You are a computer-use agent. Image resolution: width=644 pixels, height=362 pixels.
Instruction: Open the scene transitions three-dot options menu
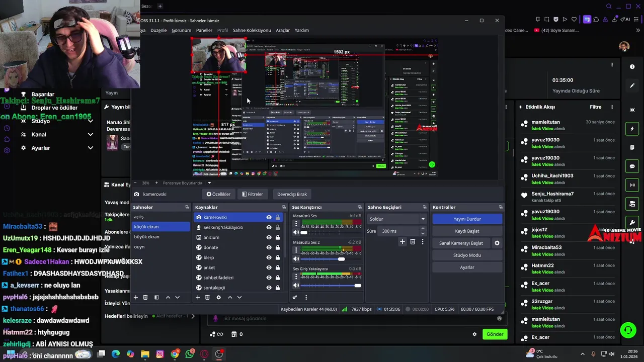pyautogui.click(x=423, y=242)
